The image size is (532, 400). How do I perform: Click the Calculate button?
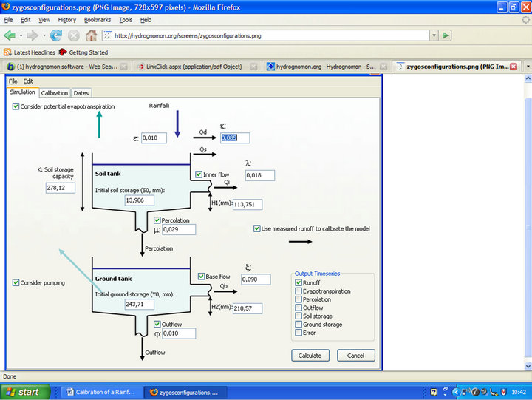(x=310, y=356)
